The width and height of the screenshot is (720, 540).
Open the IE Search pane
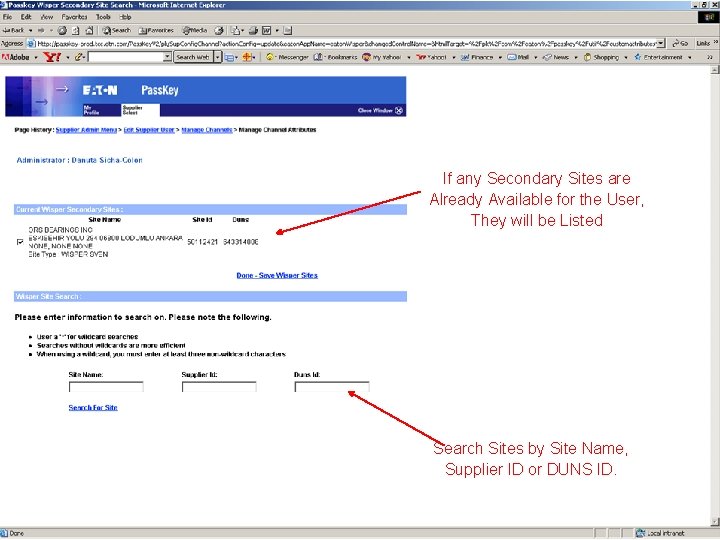click(x=117, y=30)
